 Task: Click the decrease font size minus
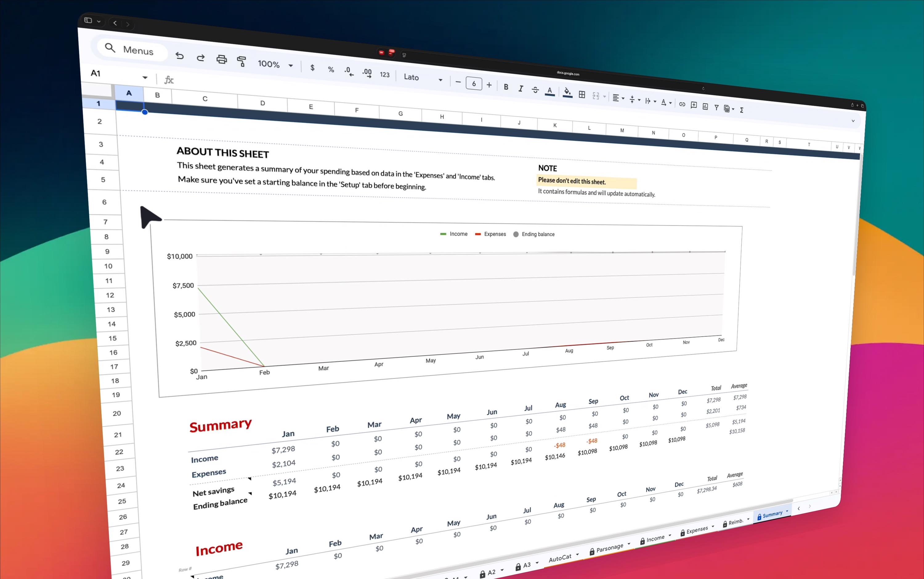[458, 82]
